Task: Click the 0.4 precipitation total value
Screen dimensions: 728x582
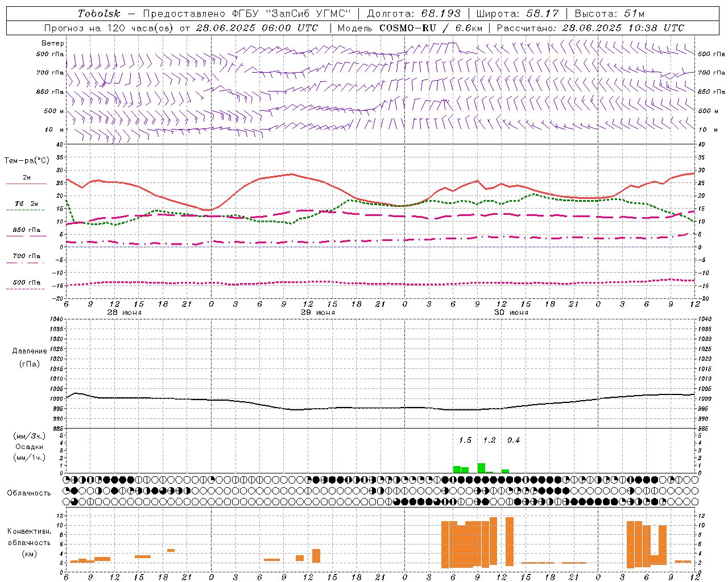Action: (514, 440)
